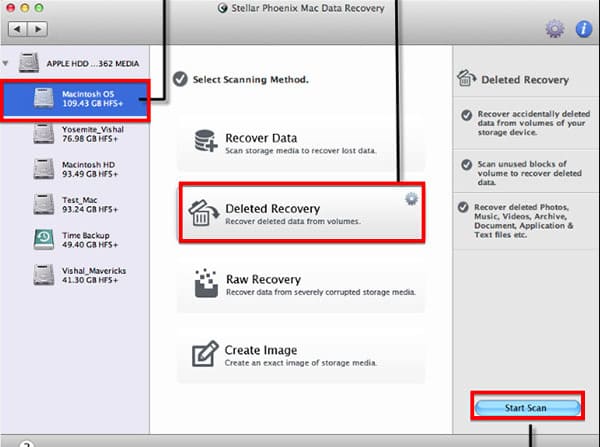This screenshot has height=447, width=600.
Task: Open the blue info icon
Action: point(583,29)
